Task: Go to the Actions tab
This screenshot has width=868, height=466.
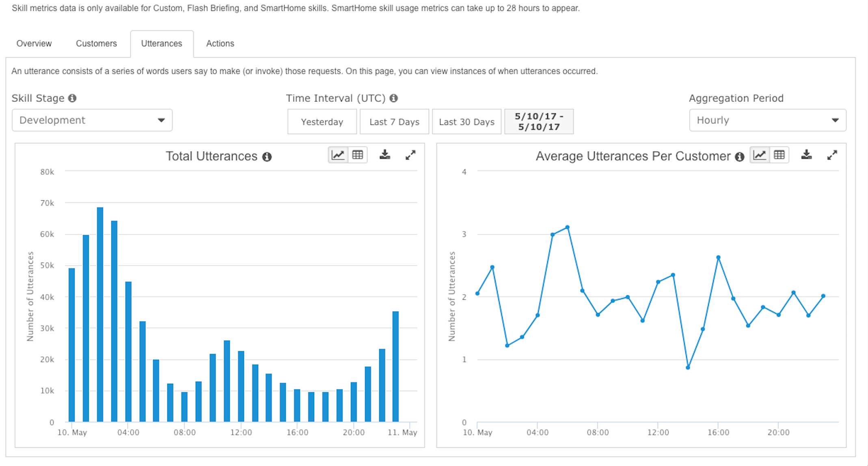Action: [x=220, y=43]
